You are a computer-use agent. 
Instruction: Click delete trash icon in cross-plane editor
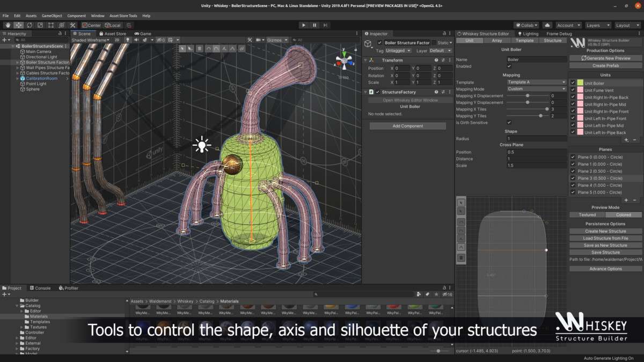[460, 257]
